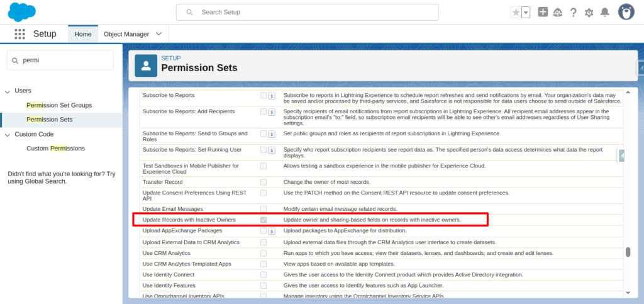Expand the collapsed side panel arrow at right edge
The height and width of the screenshot is (304, 644).
621,155
